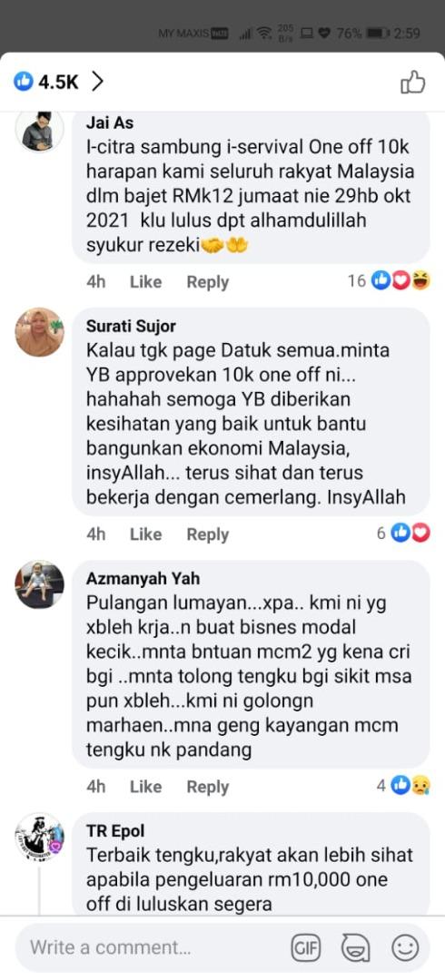Reply to Azmanyah Yah's comment
Image resolution: width=445 pixels, height=980 pixels.
pyautogui.click(x=208, y=787)
